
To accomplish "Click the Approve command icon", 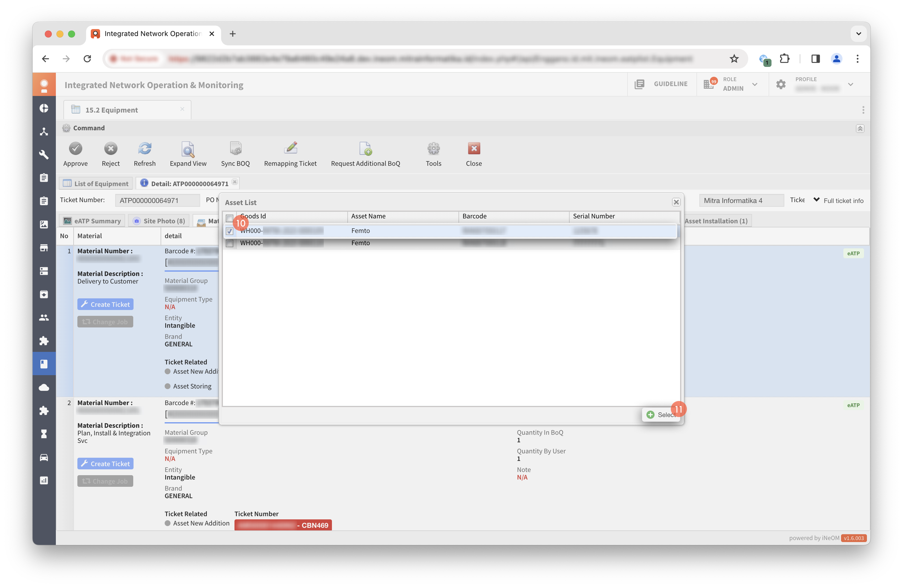I will point(75,149).
